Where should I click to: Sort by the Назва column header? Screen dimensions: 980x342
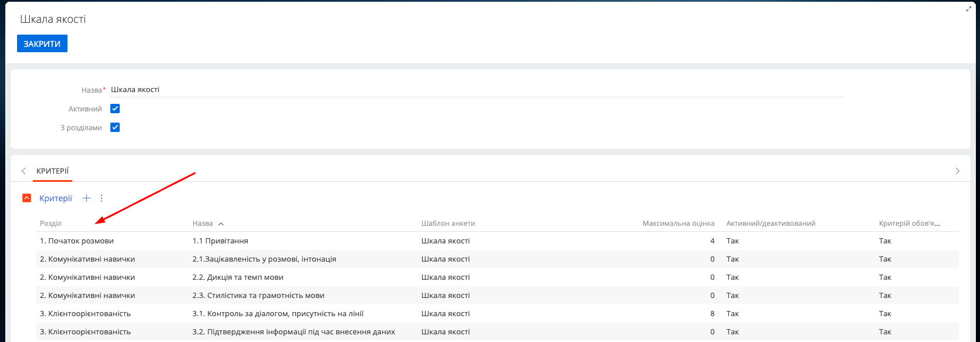coord(202,224)
